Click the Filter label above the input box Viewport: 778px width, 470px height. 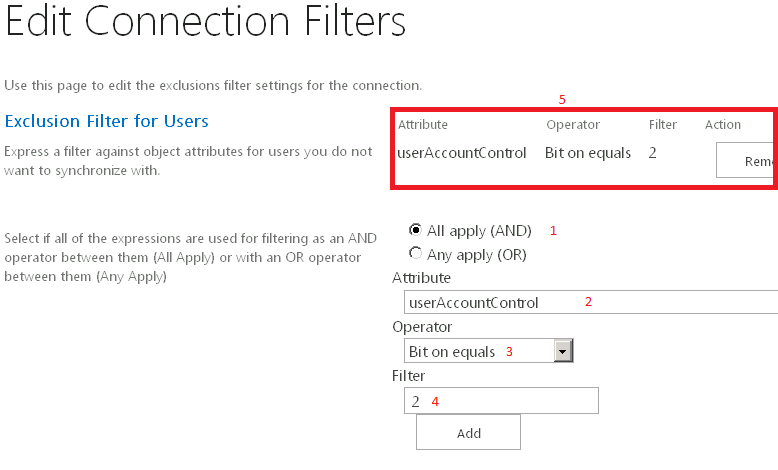point(408,376)
